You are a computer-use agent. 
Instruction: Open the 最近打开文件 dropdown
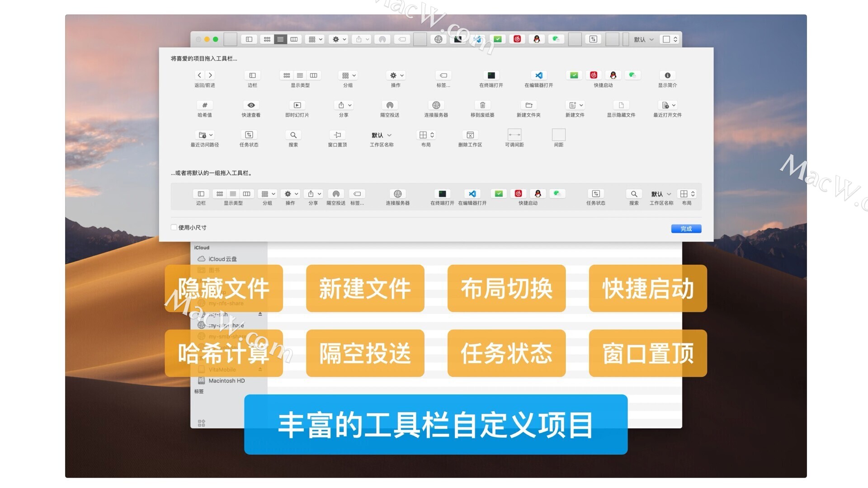click(x=668, y=105)
